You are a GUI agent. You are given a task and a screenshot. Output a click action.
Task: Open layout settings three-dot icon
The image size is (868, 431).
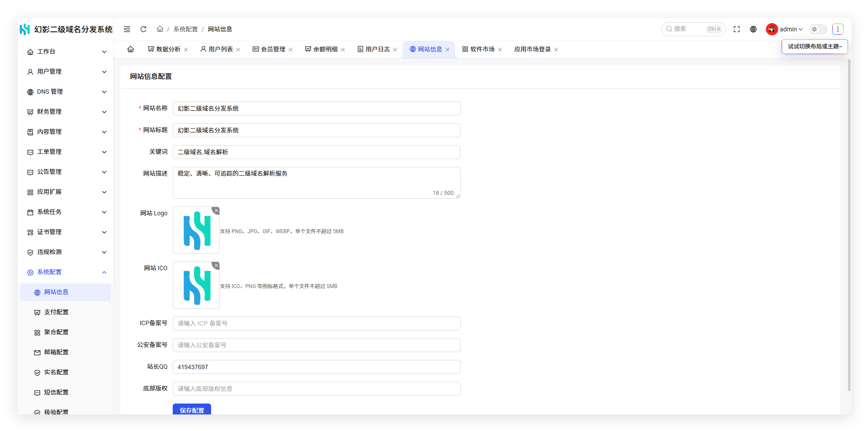[x=838, y=29]
